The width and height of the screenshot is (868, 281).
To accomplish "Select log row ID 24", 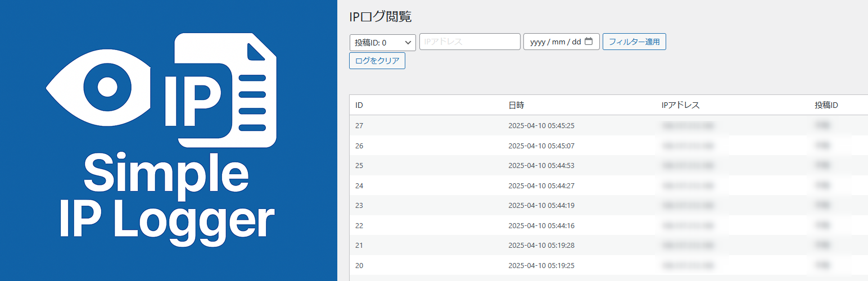I will pos(609,185).
